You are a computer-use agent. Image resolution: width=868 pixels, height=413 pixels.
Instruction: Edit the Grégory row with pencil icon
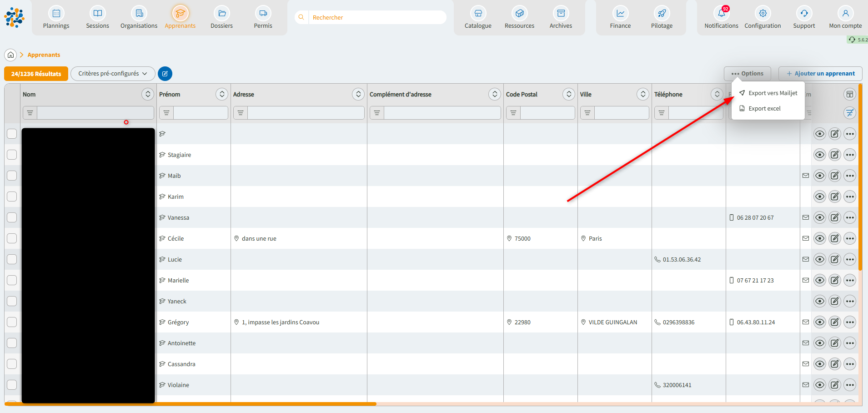[x=834, y=322]
